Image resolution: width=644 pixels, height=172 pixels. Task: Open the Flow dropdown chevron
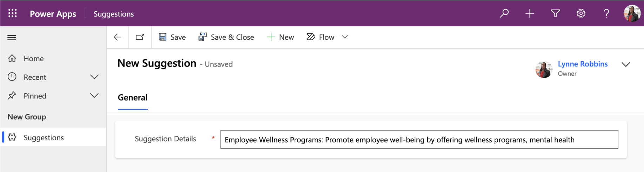[x=345, y=37]
